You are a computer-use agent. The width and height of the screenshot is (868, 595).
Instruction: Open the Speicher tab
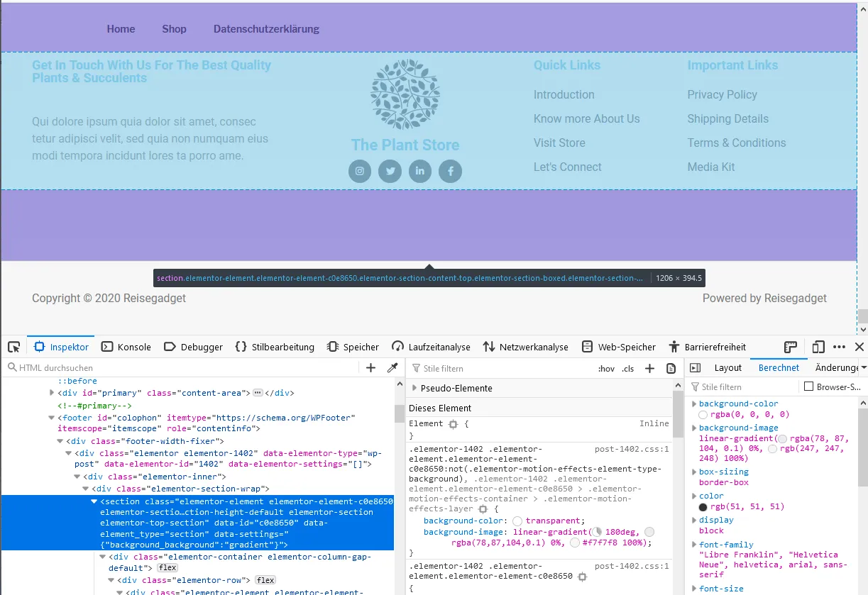pyautogui.click(x=353, y=347)
